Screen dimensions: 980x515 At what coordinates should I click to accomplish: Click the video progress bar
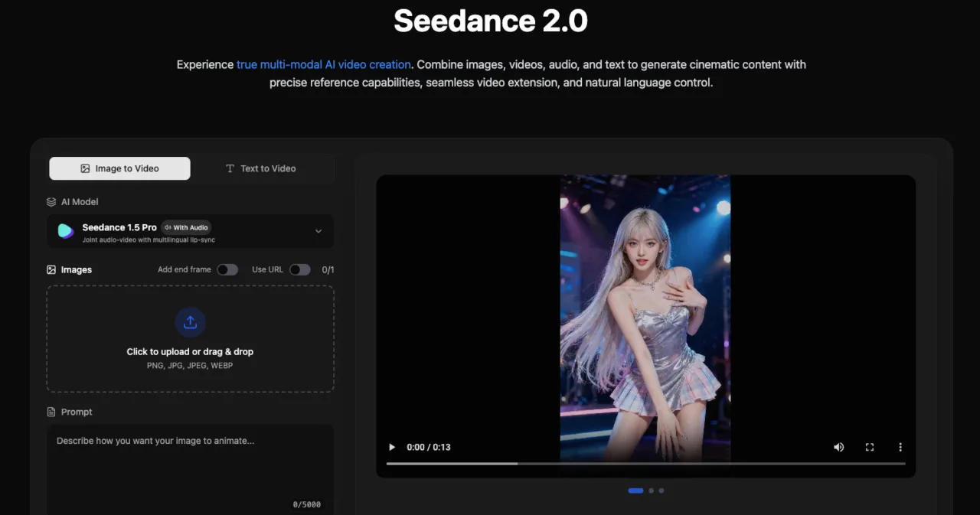[x=645, y=462]
